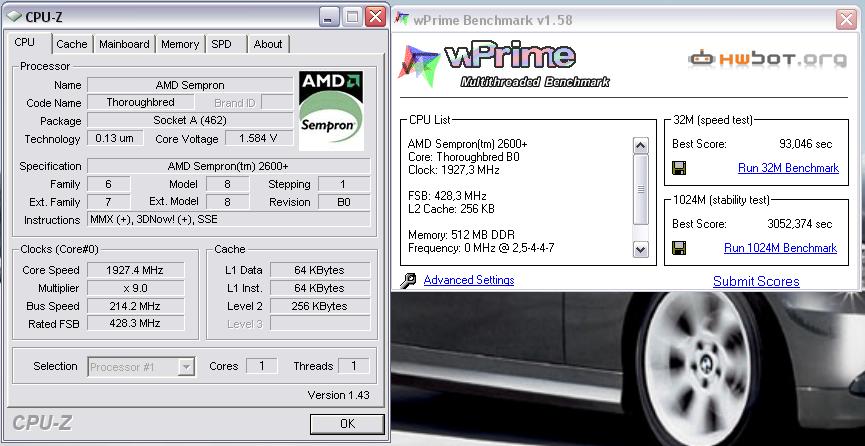Click the Advanced Settings wrench icon

click(x=408, y=281)
